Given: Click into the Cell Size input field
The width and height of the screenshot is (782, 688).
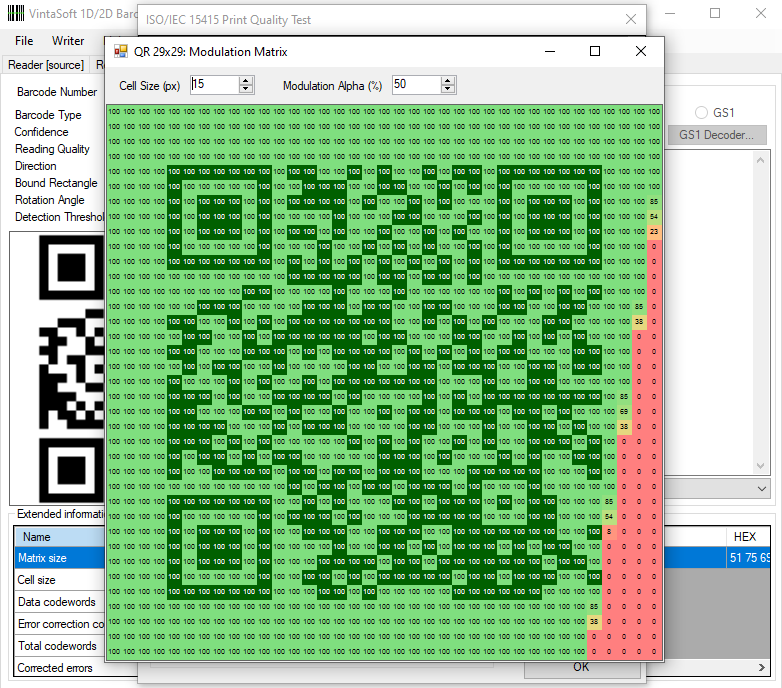Looking at the screenshot, I should tap(214, 84).
